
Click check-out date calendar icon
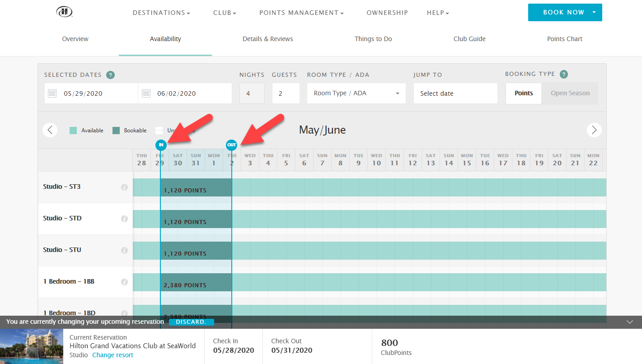(146, 93)
